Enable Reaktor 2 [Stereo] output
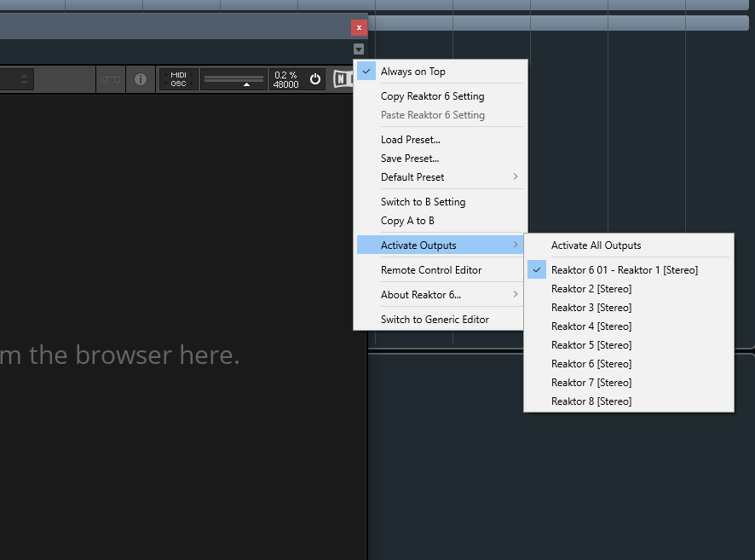Image resolution: width=755 pixels, height=560 pixels. tap(629, 288)
